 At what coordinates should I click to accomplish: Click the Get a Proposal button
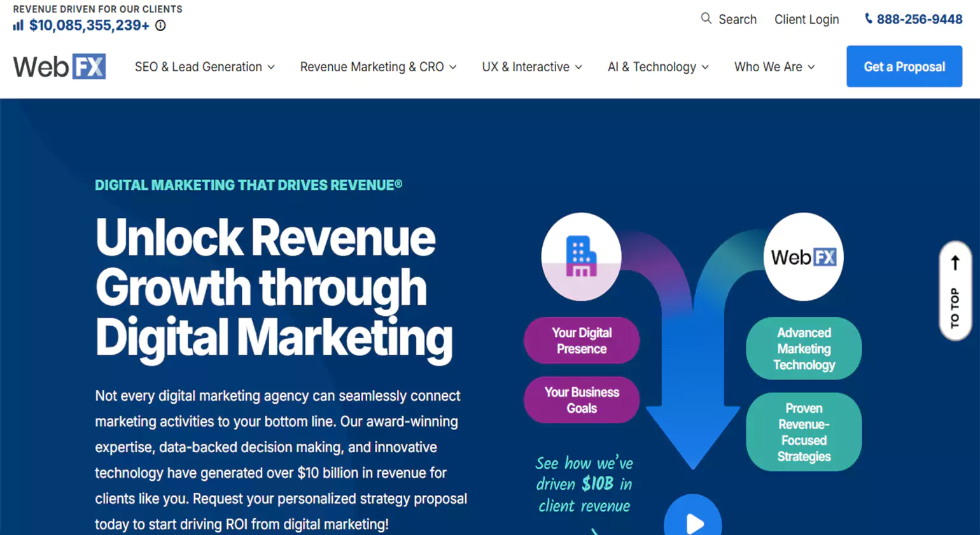[x=904, y=67]
